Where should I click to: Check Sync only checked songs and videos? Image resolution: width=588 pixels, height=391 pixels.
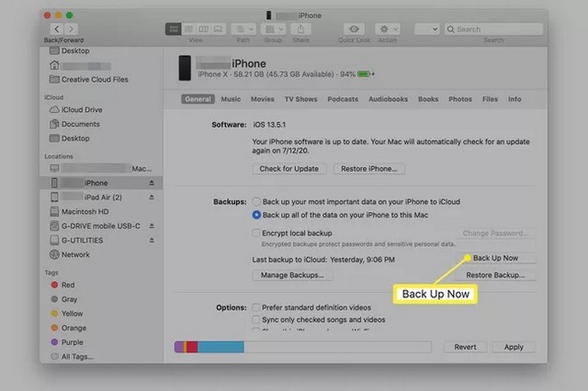pyautogui.click(x=256, y=319)
